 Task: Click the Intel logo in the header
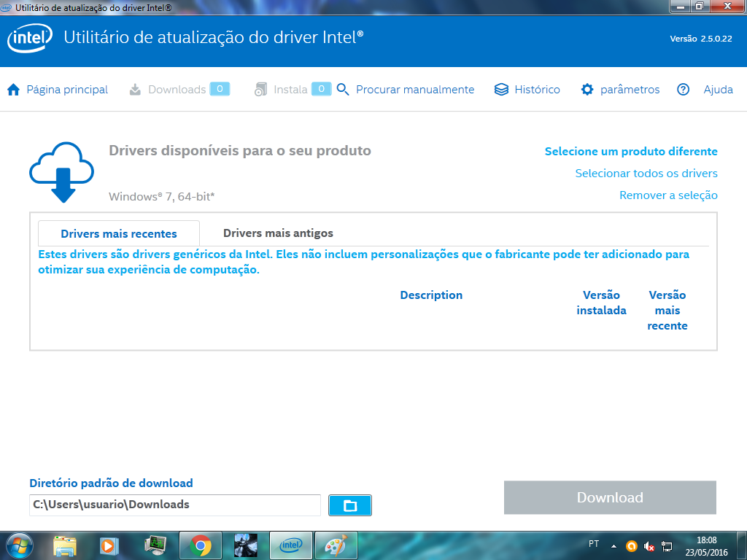[30, 38]
